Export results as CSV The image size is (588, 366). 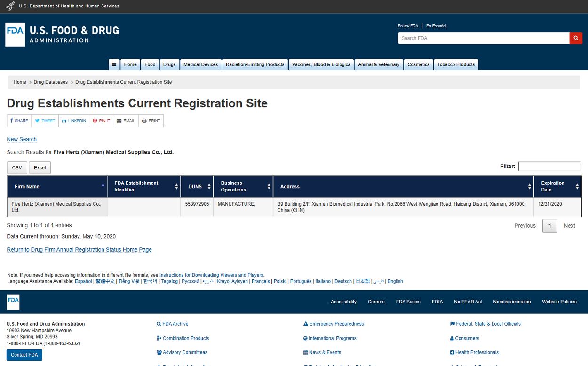[17, 168]
